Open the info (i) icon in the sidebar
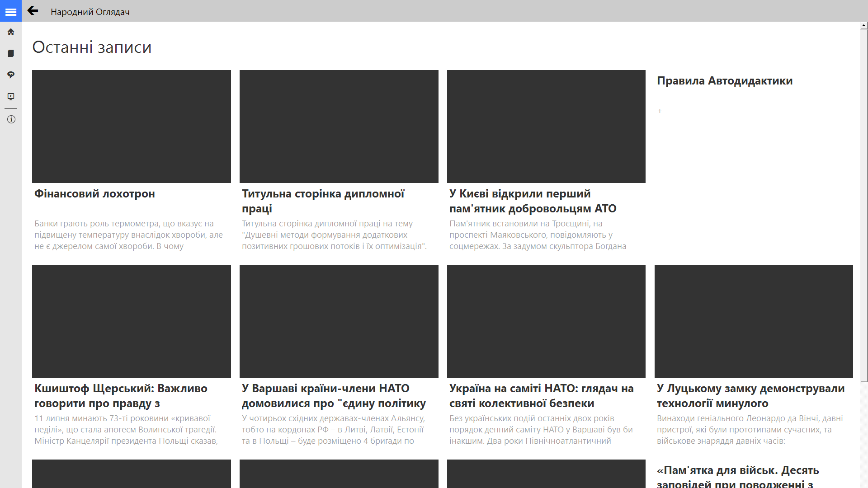868x488 pixels. tap(11, 119)
